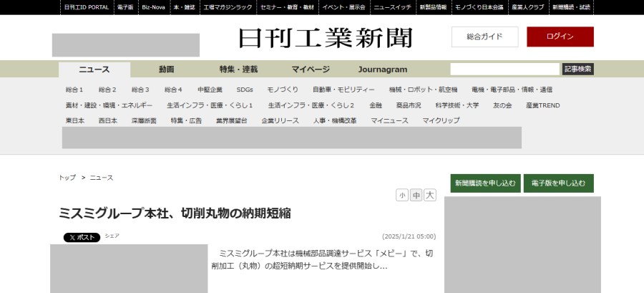
Task: Select 総合１ category
Action: pos(74,90)
